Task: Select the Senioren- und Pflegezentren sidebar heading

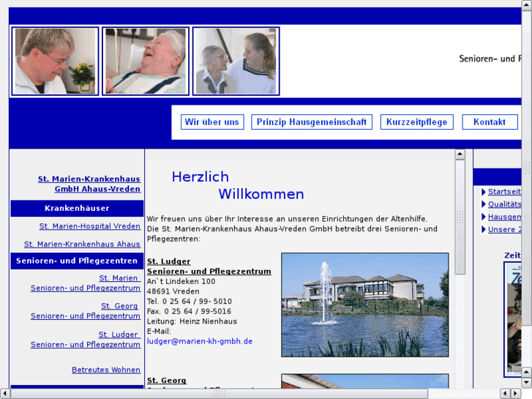Action: pyautogui.click(x=77, y=261)
